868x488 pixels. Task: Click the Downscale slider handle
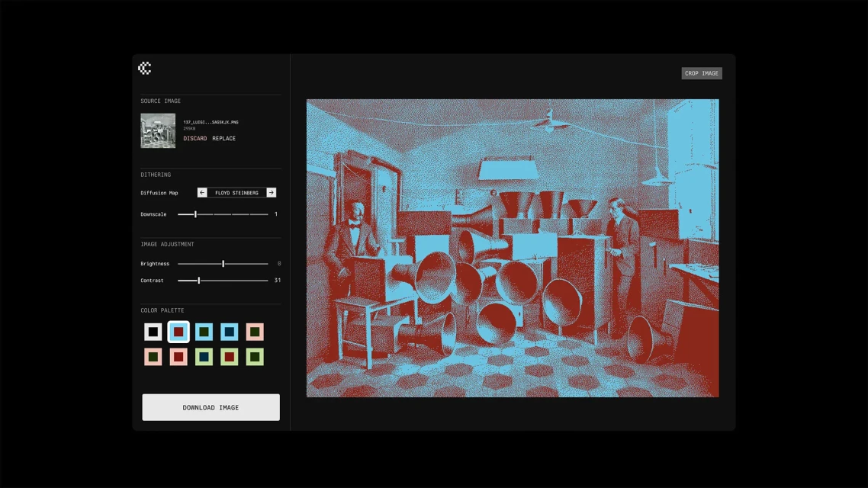pyautogui.click(x=195, y=214)
